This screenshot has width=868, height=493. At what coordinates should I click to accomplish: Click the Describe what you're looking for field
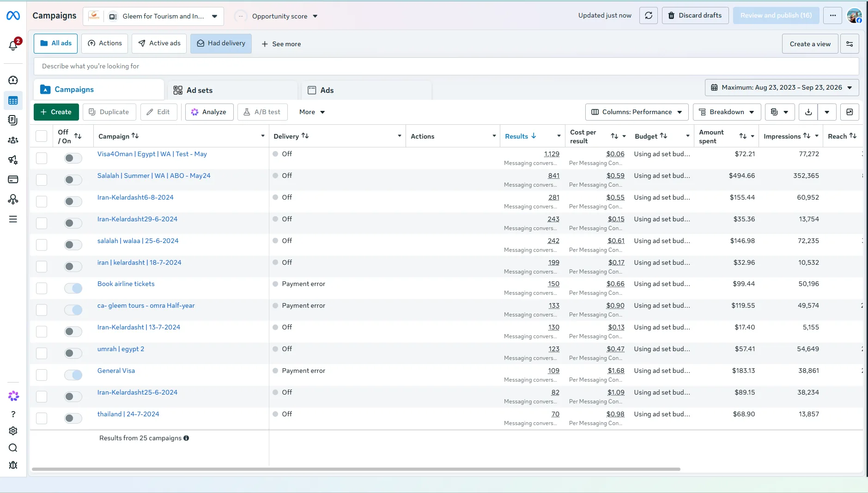click(446, 66)
